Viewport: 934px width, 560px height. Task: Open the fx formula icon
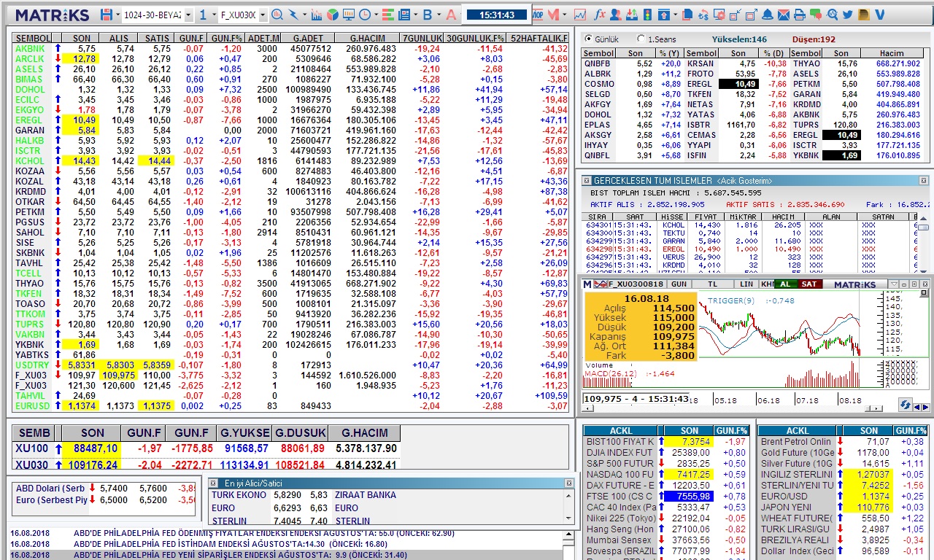[x=600, y=15]
